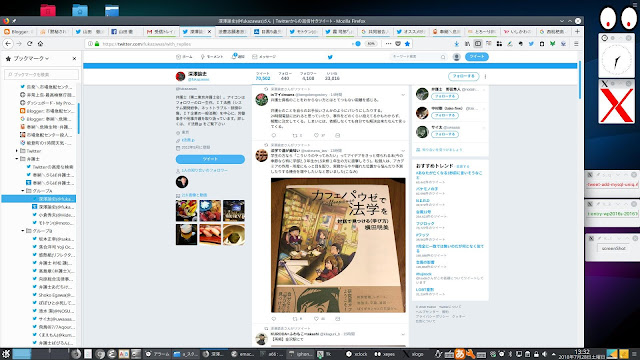The width and height of the screenshot is (640, 360).
Task: Follow the third suggested user
Action: (445, 134)
